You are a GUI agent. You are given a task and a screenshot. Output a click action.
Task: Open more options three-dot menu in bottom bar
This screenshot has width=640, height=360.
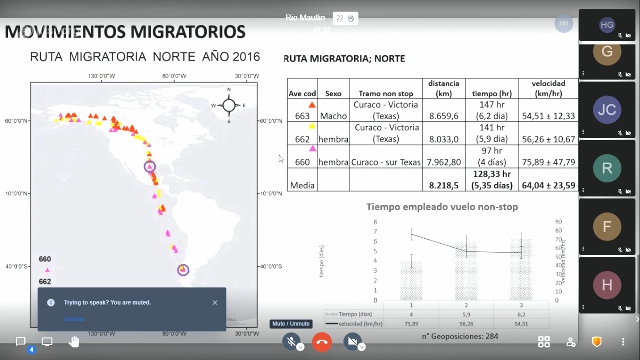pyautogui.click(x=623, y=342)
